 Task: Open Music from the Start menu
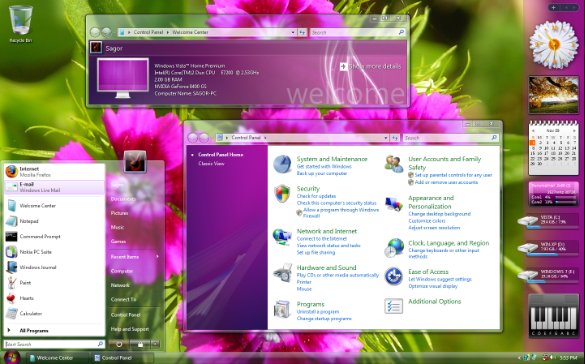point(118,227)
